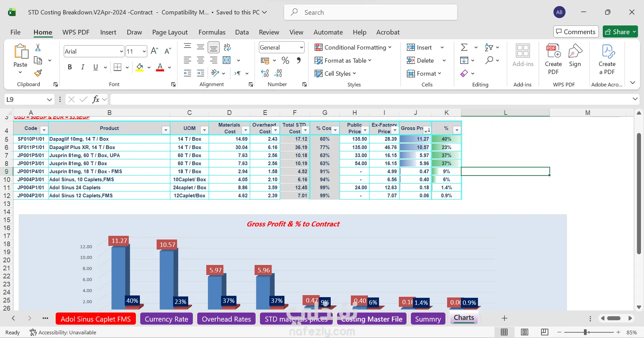Image resolution: width=644 pixels, height=338 pixels.
Task: Open the Product column filter dropdown
Action: click(x=165, y=130)
